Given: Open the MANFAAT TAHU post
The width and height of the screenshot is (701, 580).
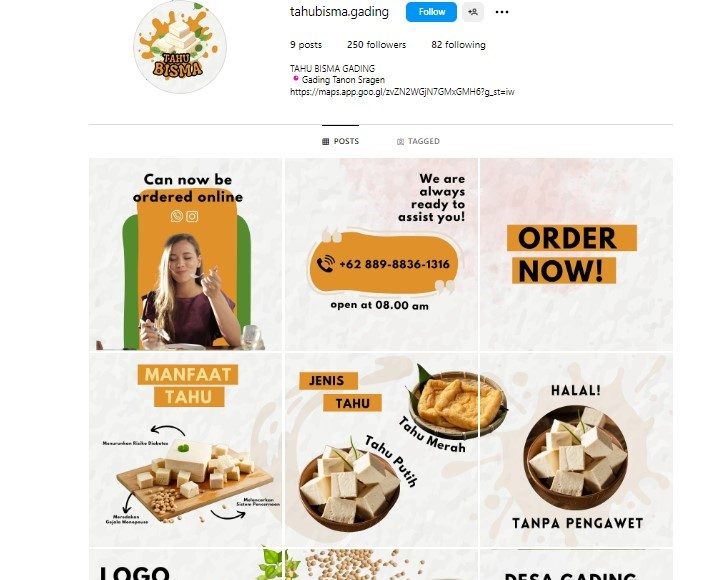Looking at the screenshot, I should (x=186, y=450).
